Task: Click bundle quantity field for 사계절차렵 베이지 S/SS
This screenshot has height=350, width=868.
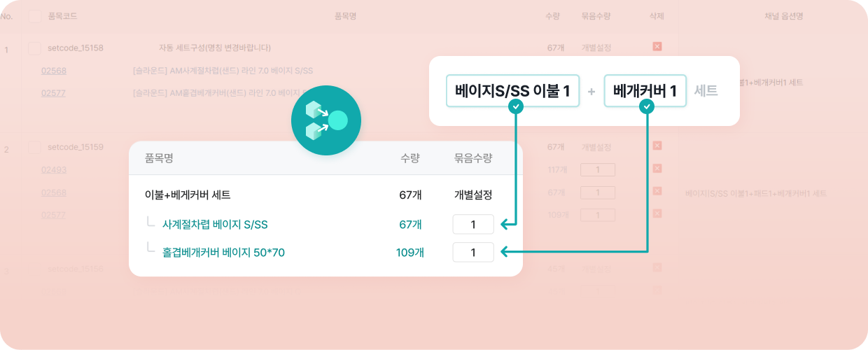Action: pos(473,225)
